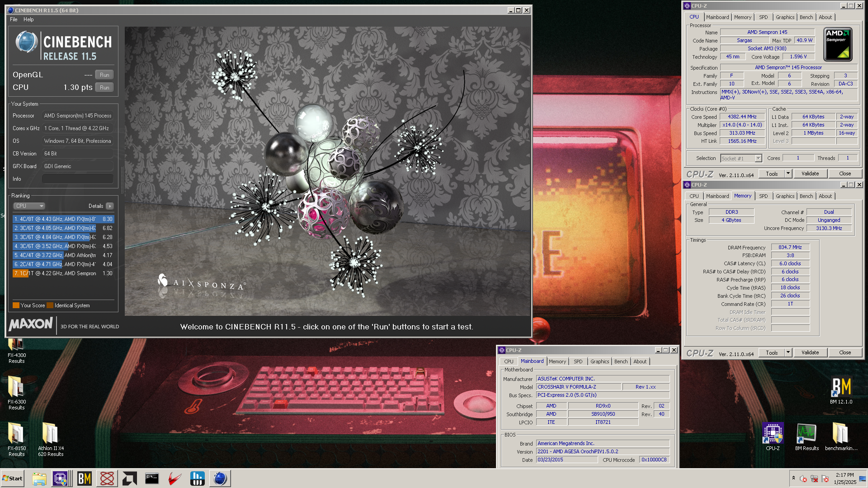The width and height of the screenshot is (868, 488).
Task: Click the Cinebench Info input field
Action: (78, 179)
